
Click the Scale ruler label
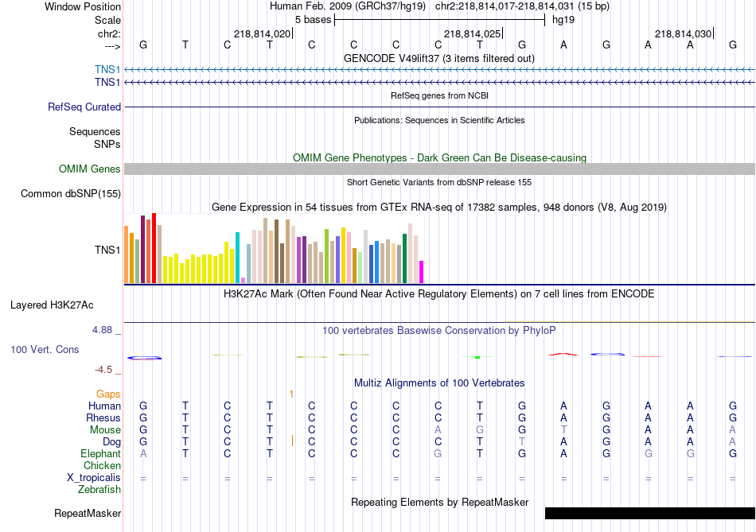coord(107,20)
